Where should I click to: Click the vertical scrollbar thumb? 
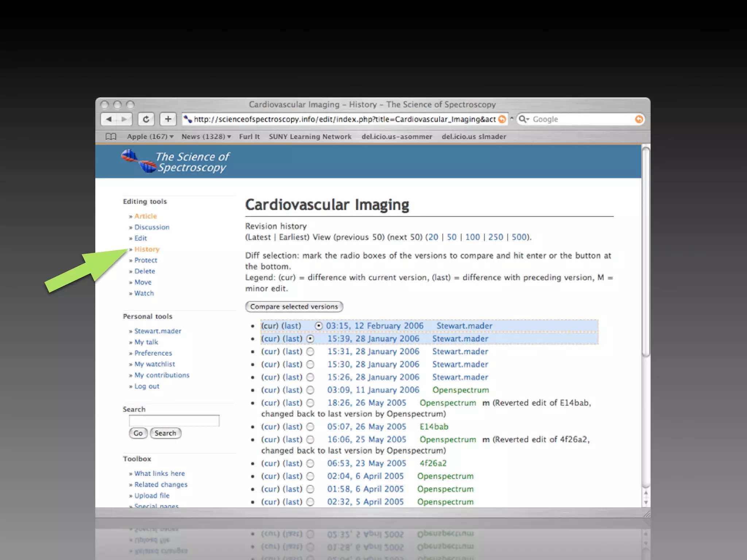[646, 252]
